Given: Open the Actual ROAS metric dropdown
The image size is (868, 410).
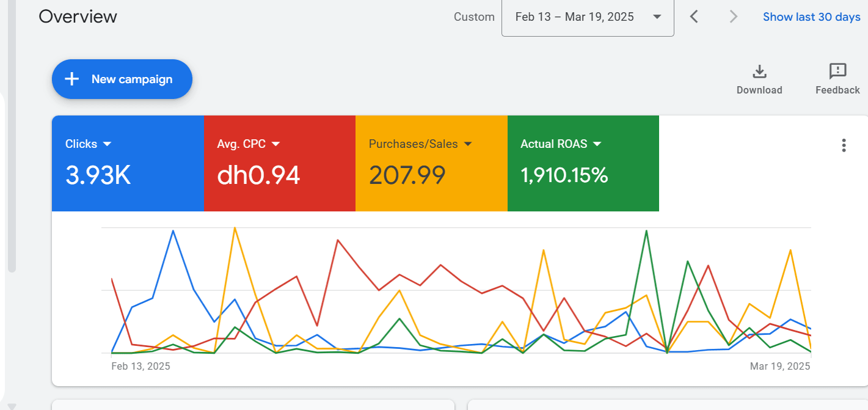Looking at the screenshot, I should [x=597, y=144].
